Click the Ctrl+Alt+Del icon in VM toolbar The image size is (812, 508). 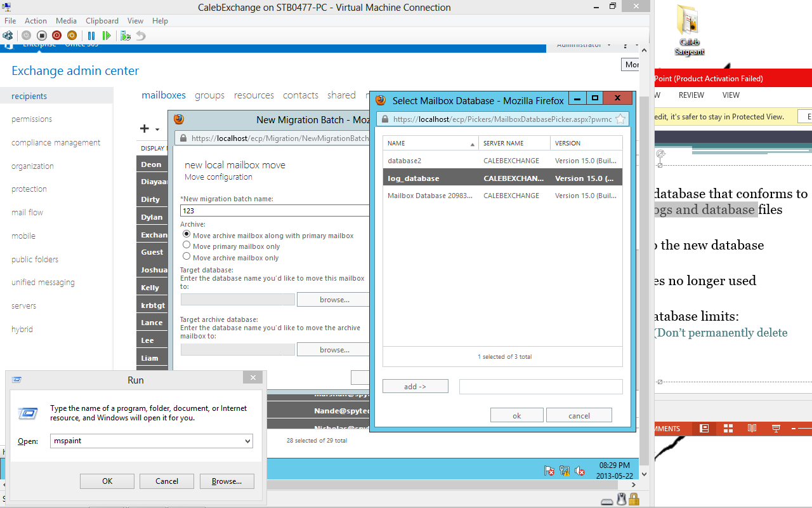click(x=8, y=36)
